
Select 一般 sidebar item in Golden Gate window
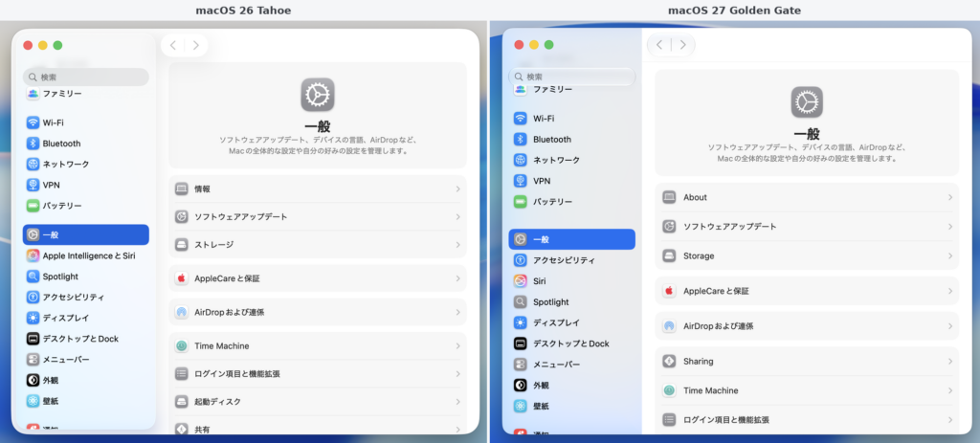pos(572,239)
